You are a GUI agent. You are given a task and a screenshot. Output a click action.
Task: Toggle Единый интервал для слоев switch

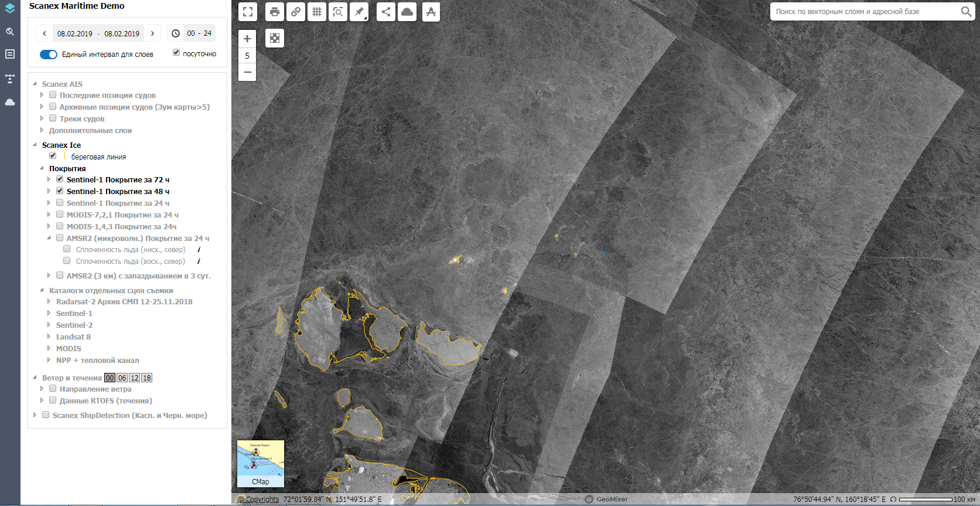pyautogui.click(x=49, y=55)
